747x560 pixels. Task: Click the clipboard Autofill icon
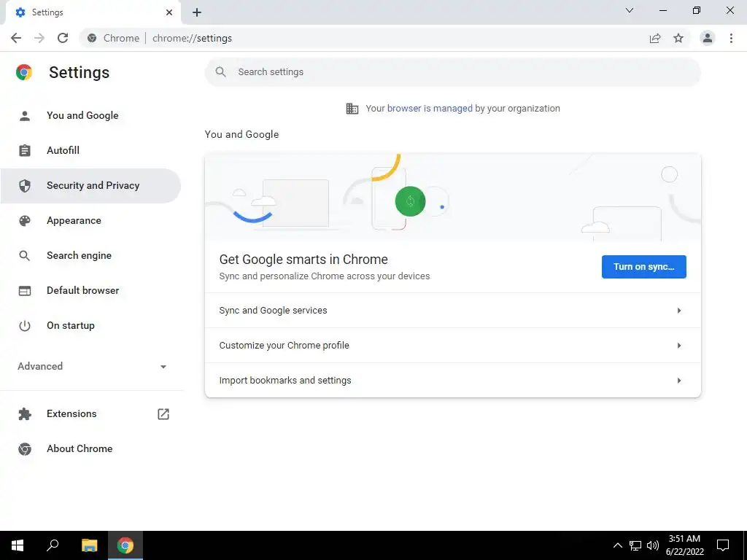(25, 150)
